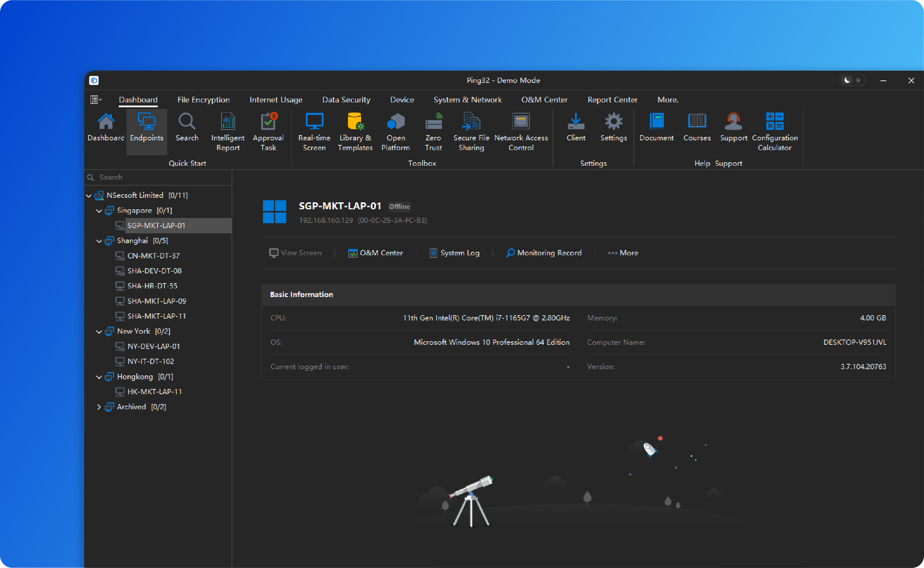Open the Zero Trust tool
Viewport: 924px width, 568px height.
[x=433, y=131]
